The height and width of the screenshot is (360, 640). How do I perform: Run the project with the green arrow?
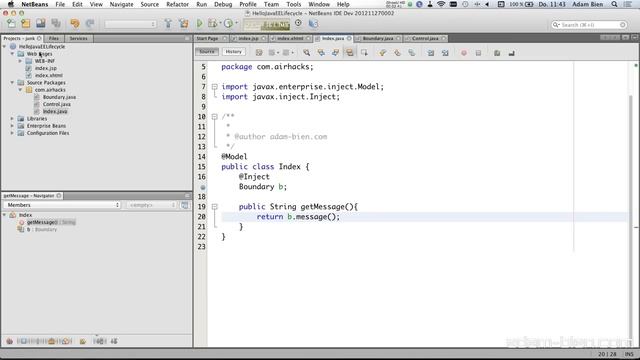point(200,24)
